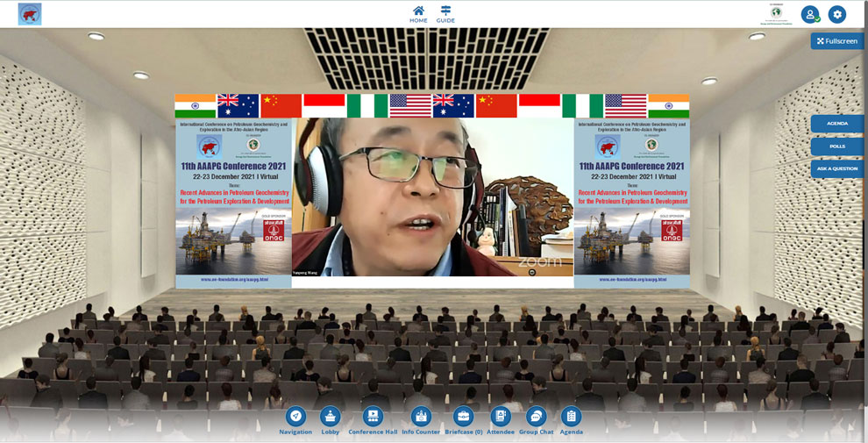The image size is (868, 443).
Task: Open the Attendee list icon
Action: point(501,421)
